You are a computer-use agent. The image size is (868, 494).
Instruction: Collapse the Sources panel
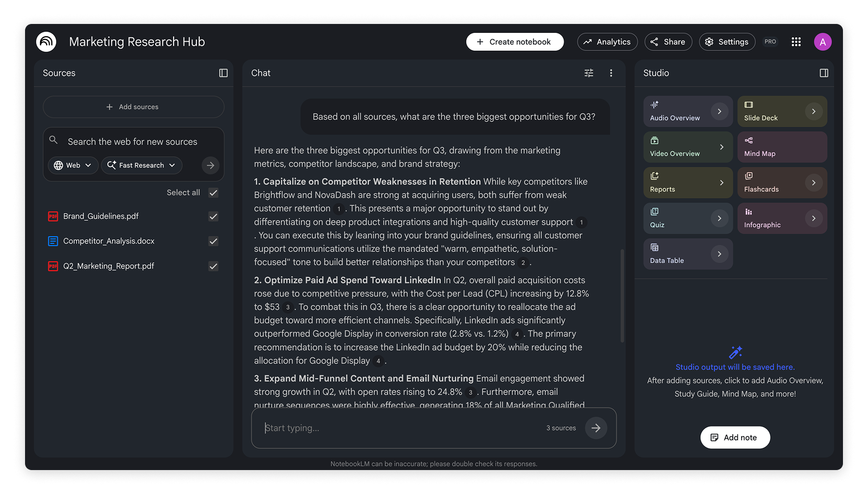click(x=223, y=73)
